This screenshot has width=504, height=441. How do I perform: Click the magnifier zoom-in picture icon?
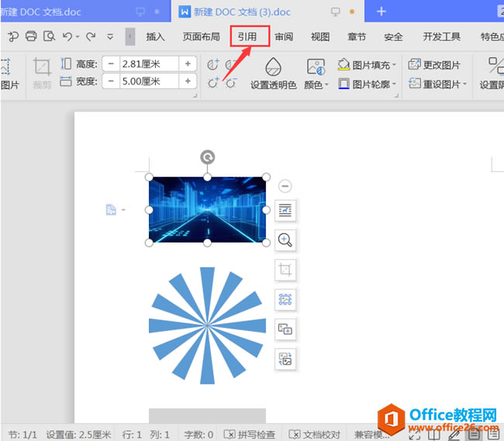[285, 240]
